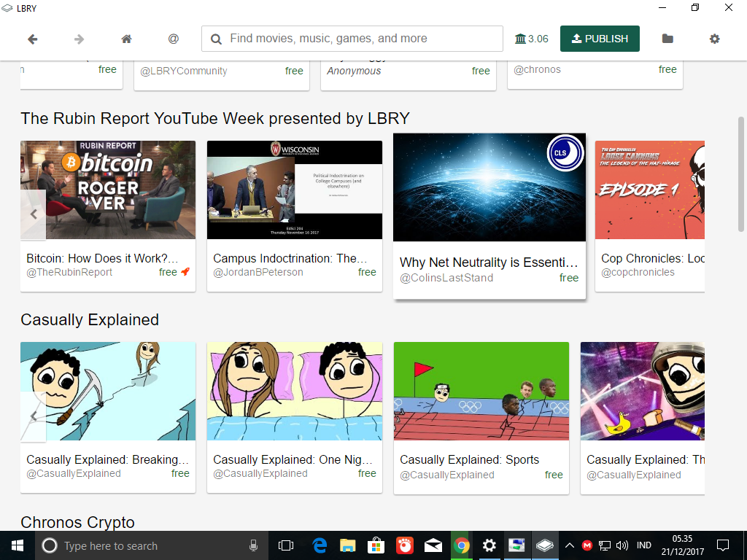Open the ice-climbing Casually Explained thumbnail
The image size is (747, 560).
point(108,391)
